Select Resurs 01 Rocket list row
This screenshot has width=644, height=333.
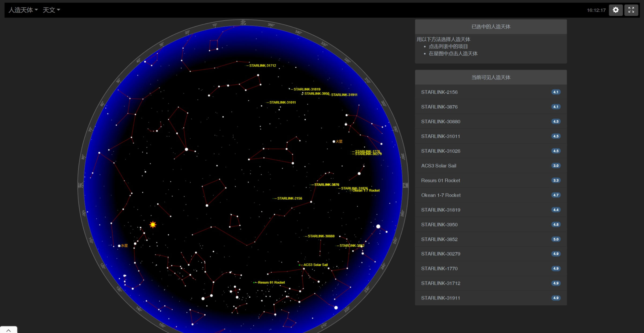pyautogui.click(x=491, y=180)
